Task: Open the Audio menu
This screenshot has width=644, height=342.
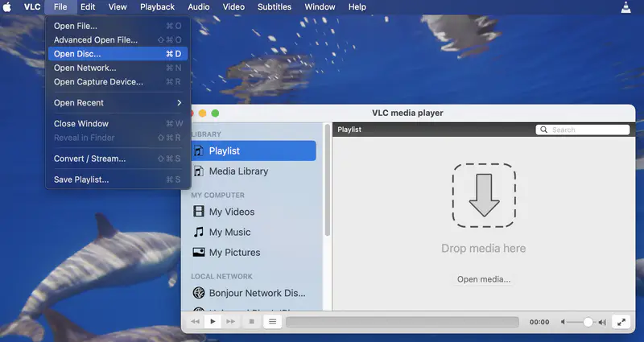Action: click(x=199, y=7)
